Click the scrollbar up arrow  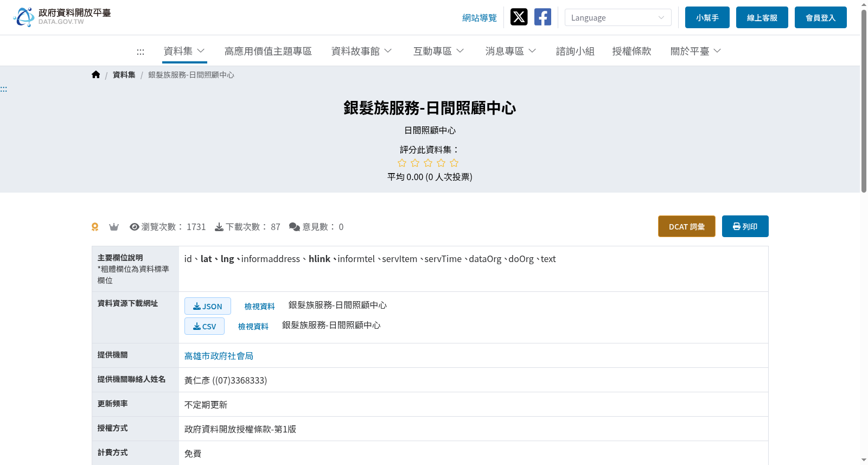(x=864, y=4)
